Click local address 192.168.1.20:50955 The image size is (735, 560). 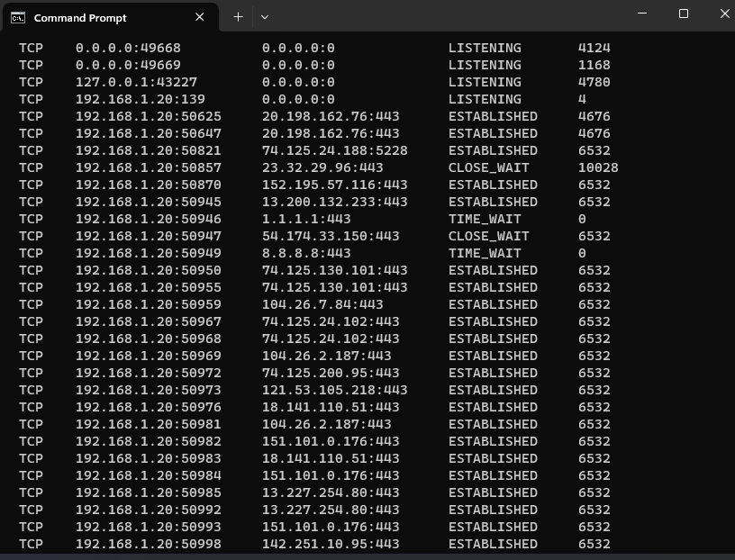[x=148, y=287]
